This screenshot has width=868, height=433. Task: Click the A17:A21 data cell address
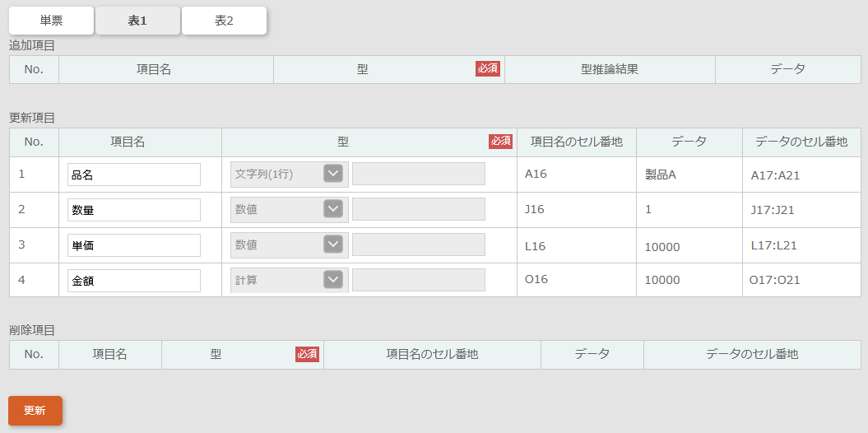pos(776,175)
